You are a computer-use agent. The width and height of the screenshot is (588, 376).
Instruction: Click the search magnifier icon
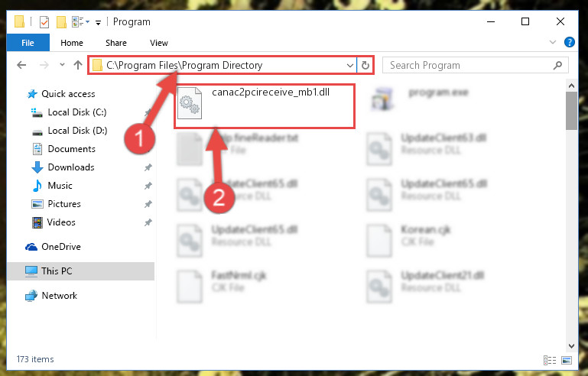pos(557,65)
